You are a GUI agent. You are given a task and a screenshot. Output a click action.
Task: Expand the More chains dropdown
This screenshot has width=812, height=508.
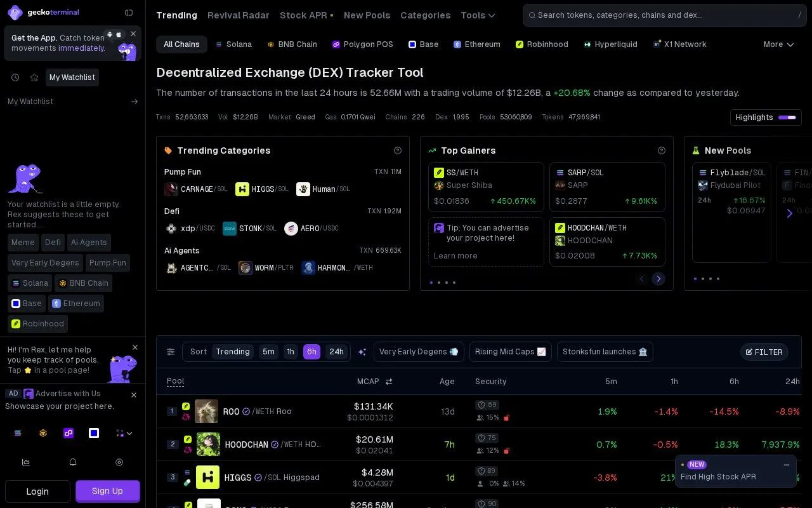(778, 44)
